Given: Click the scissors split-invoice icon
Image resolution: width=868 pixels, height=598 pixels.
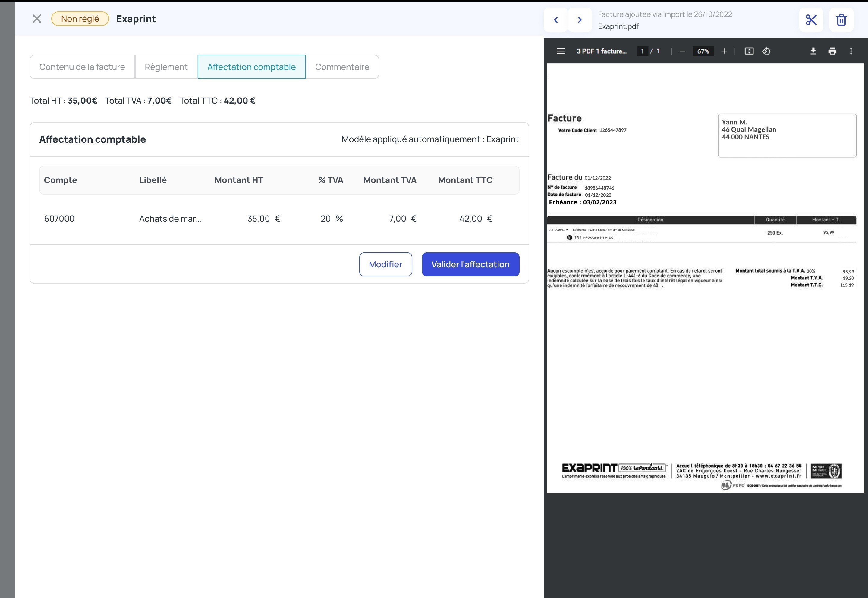Looking at the screenshot, I should point(811,20).
